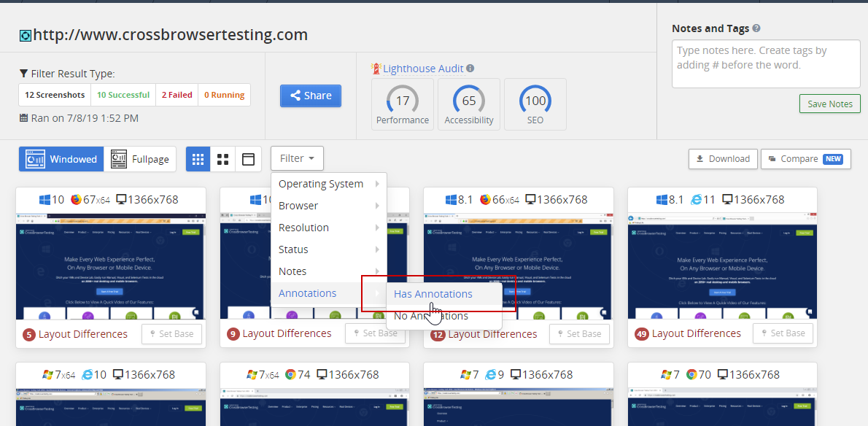Click the Lighthouse Audit info icon
This screenshot has height=426, width=868.
(470, 69)
